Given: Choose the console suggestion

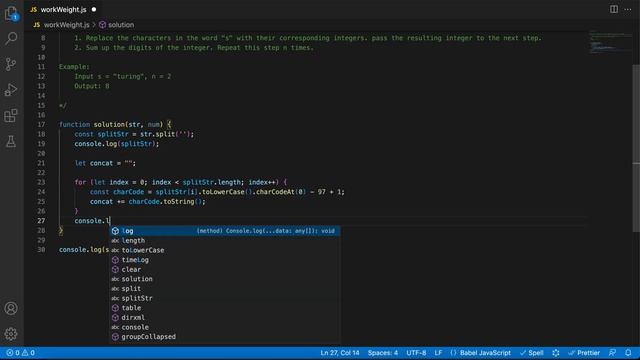Looking at the screenshot, I should pyautogui.click(x=225, y=327).
